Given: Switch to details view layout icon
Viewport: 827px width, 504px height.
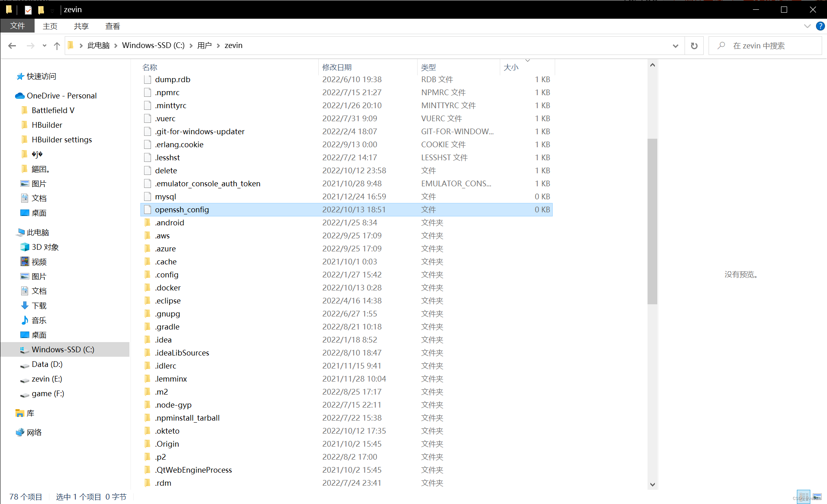Looking at the screenshot, I should point(803,497).
